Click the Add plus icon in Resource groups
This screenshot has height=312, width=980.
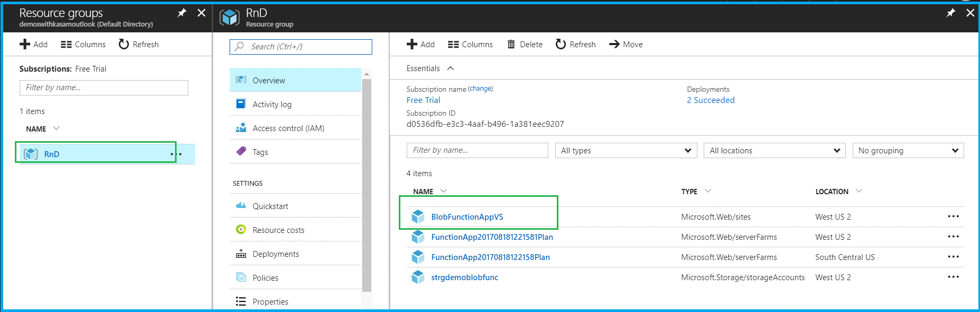[25, 44]
